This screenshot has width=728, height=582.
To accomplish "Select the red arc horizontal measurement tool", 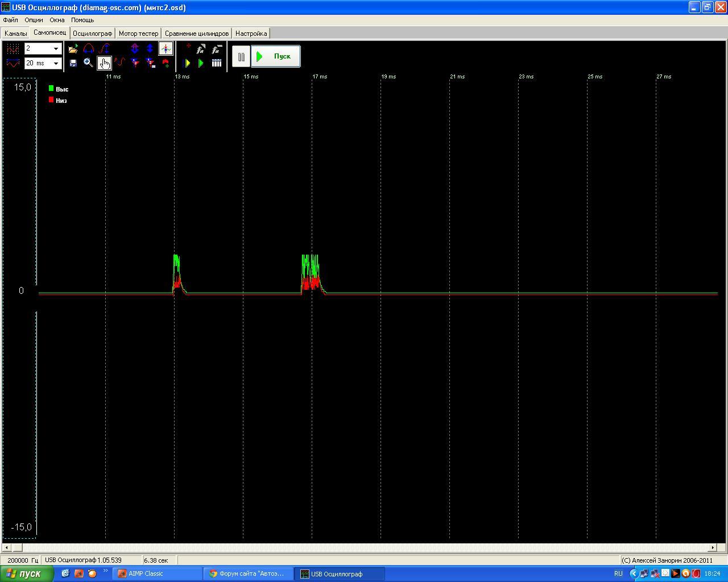I will [89, 49].
